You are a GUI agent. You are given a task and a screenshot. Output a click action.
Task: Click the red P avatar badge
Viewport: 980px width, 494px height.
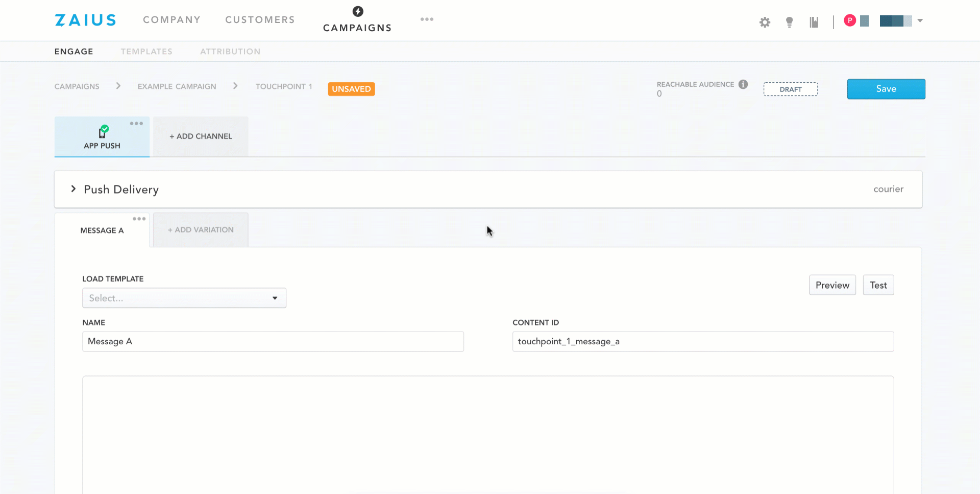click(850, 20)
